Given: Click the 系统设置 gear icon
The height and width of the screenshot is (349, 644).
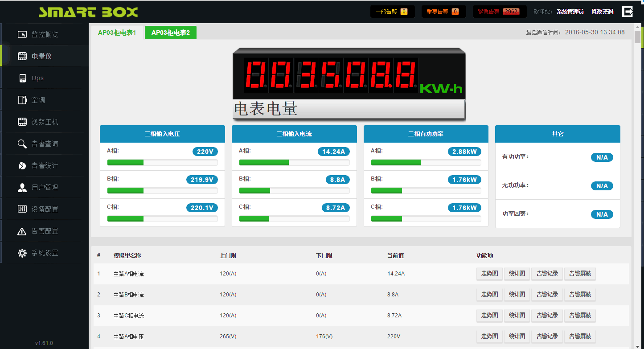Looking at the screenshot, I should [x=22, y=253].
